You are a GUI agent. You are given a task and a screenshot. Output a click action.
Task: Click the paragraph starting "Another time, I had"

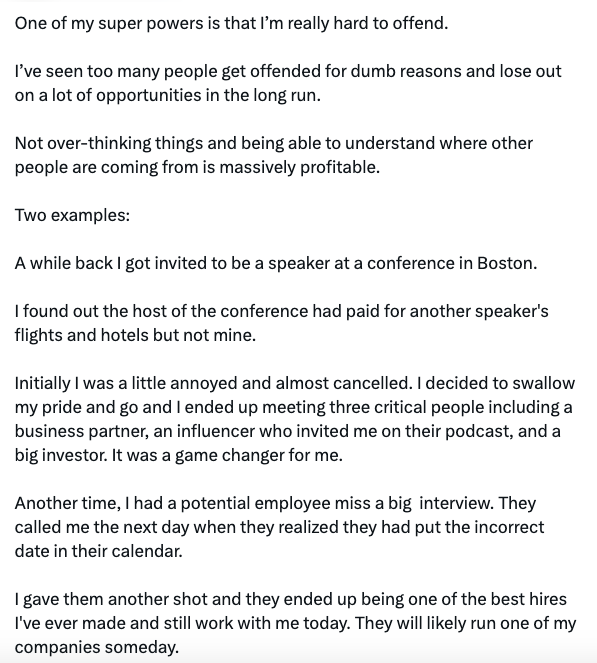click(x=279, y=527)
